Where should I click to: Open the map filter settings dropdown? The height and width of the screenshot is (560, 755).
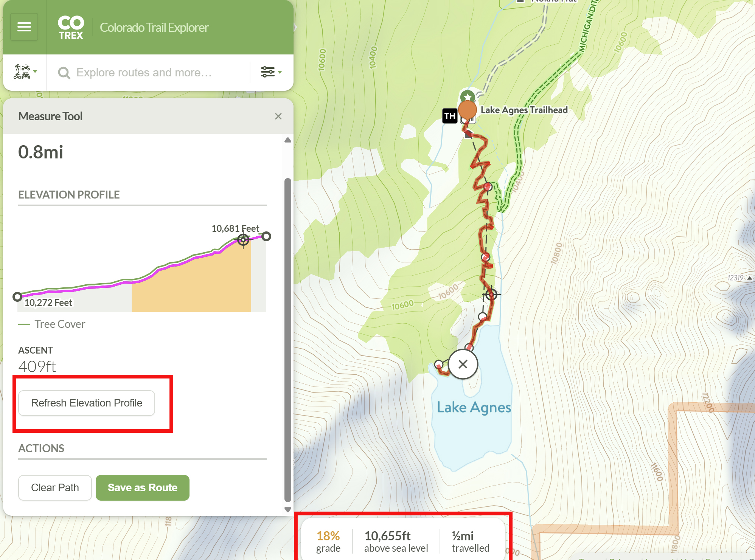(271, 72)
